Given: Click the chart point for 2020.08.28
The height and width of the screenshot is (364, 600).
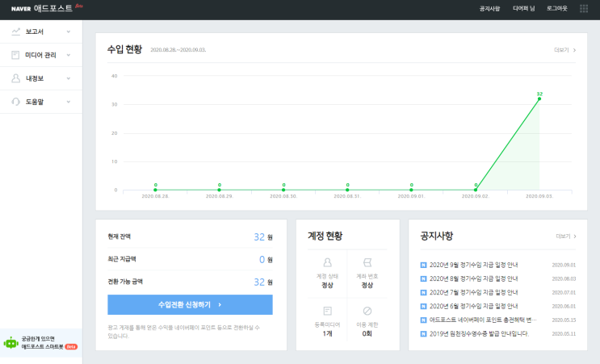Looking at the screenshot, I should [155, 190].
